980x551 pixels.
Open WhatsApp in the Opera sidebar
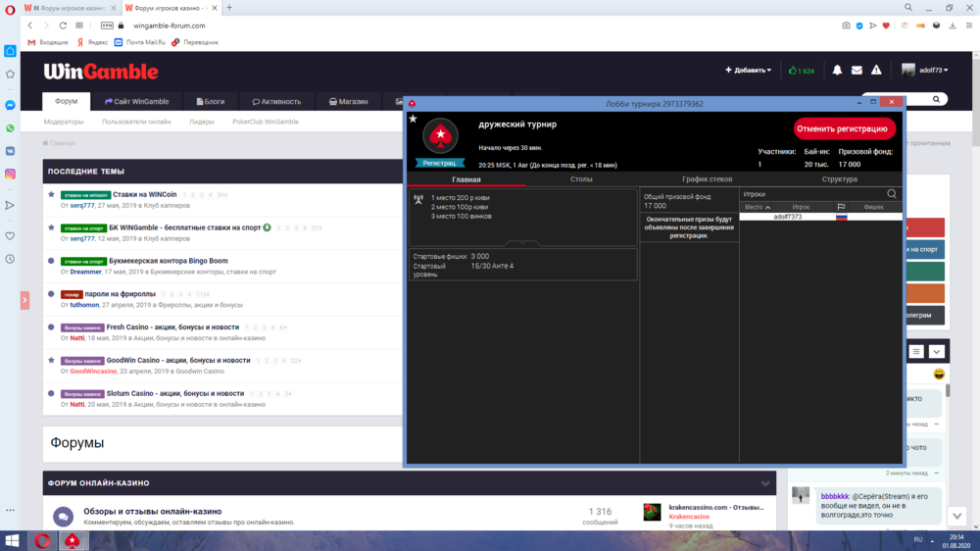10,128
